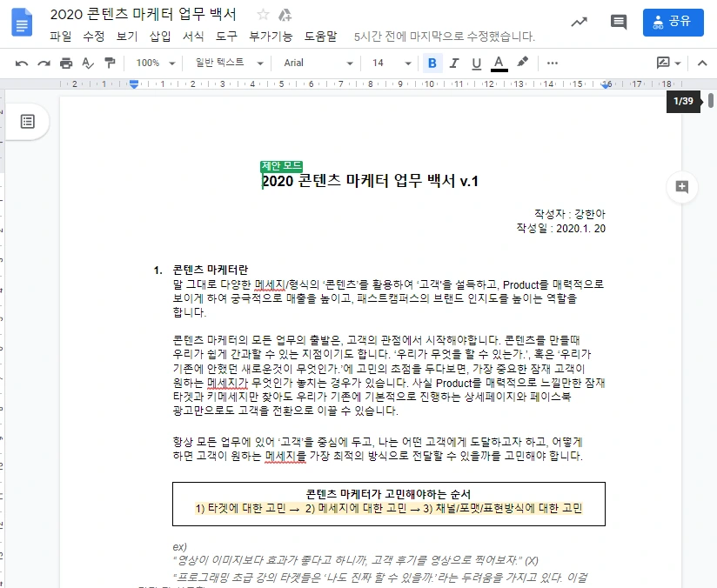Click the last edited 5시간 전 link
This screenshot has width=717, height=588.
coord(445,37)
